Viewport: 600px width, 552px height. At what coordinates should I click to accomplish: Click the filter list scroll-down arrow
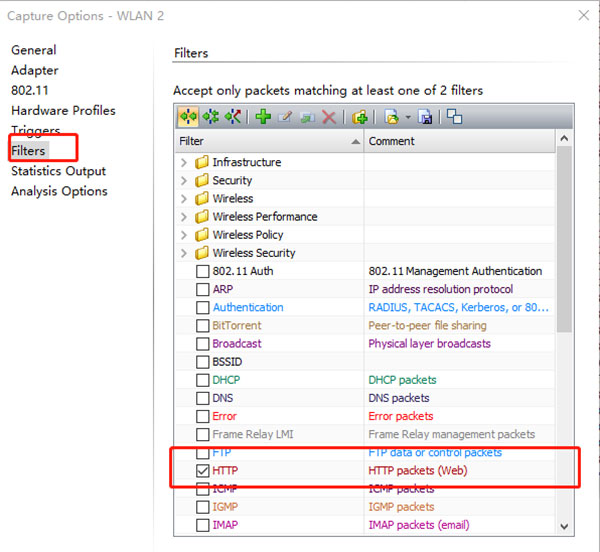564,527
